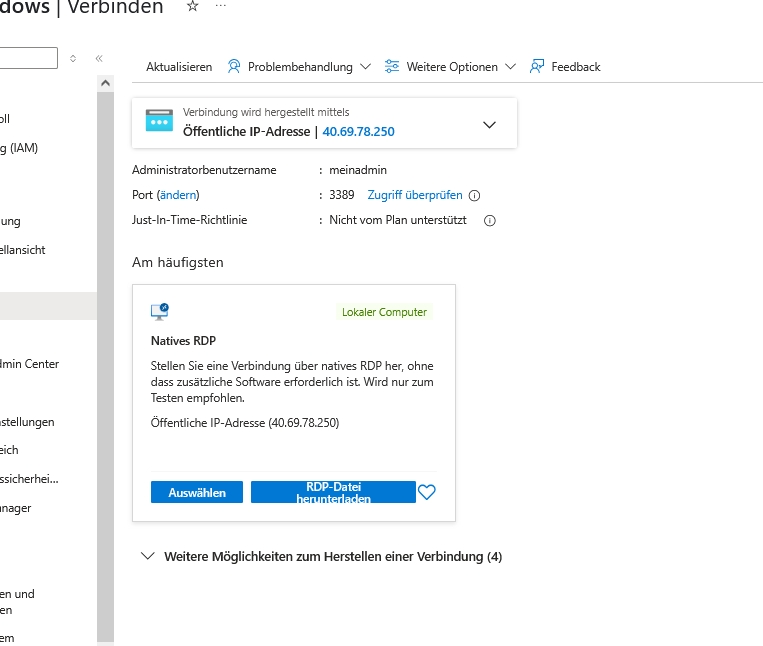Click the up/down sort arrows beside search box
The height and width of the screenshot is (646, 763).
click(73, 59)
